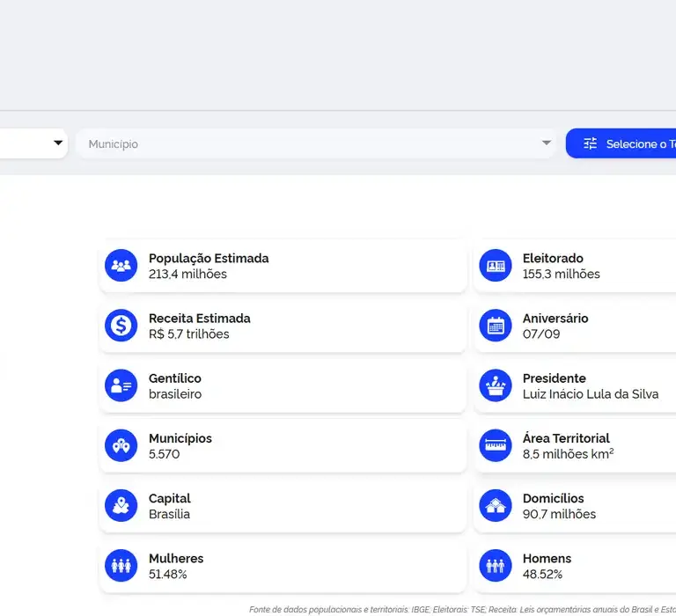Select the 213,4 milhões value
This screenshot has height=616, width=676.
187,275
